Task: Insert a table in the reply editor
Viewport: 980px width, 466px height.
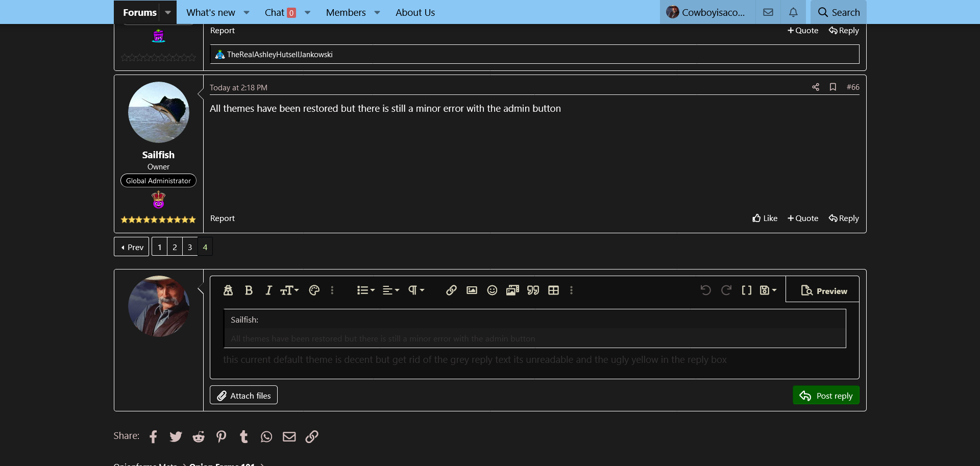Action: pos(553,290)
